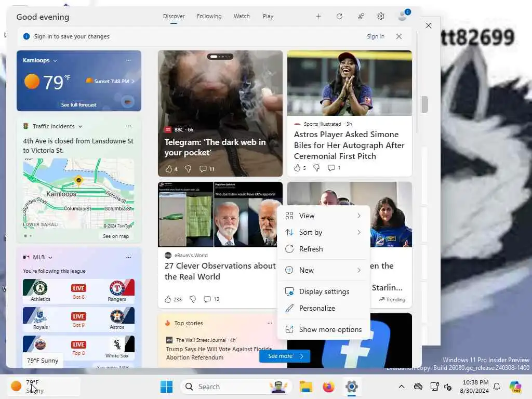Open widgets settings gear icon
Screen dimensions: 532x399
[x=381, y=16]
